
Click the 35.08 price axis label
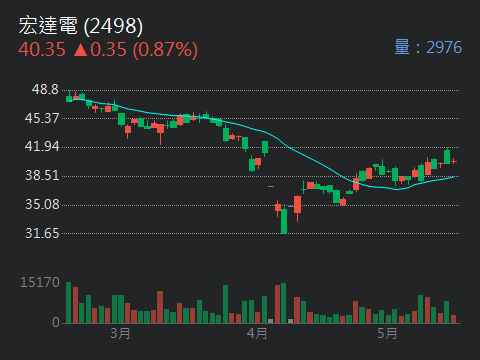[42, 204]
